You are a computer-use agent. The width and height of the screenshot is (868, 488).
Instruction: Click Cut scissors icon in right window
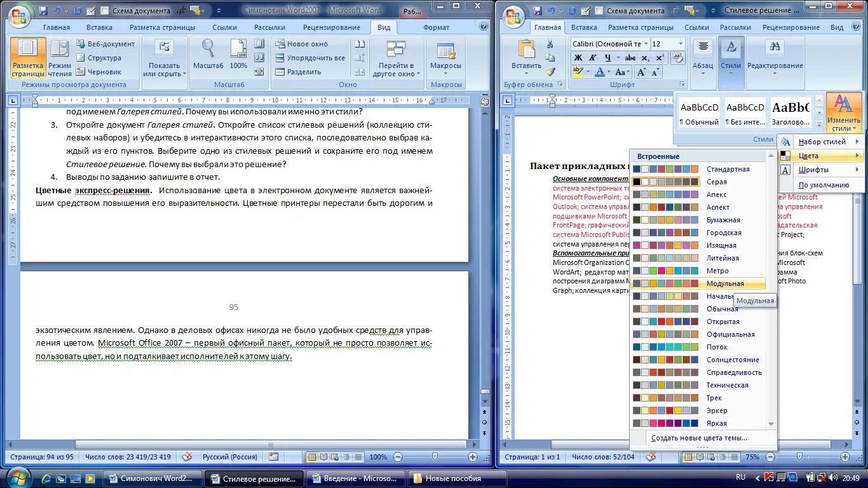coord(550,44)
